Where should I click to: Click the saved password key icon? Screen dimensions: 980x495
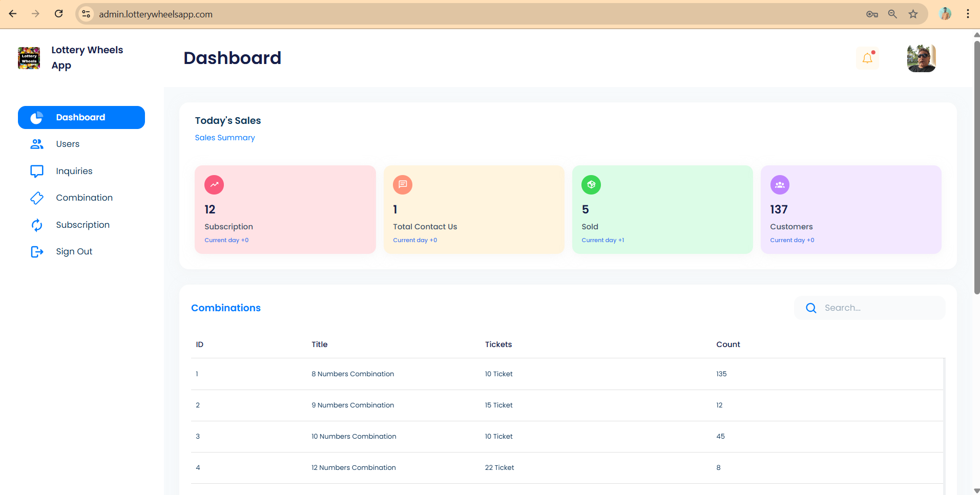[872, 14]
